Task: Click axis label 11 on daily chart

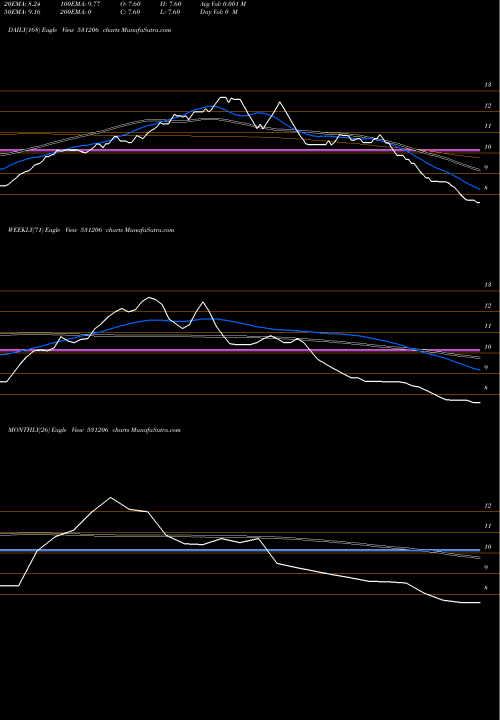Action: pos(488,126)
